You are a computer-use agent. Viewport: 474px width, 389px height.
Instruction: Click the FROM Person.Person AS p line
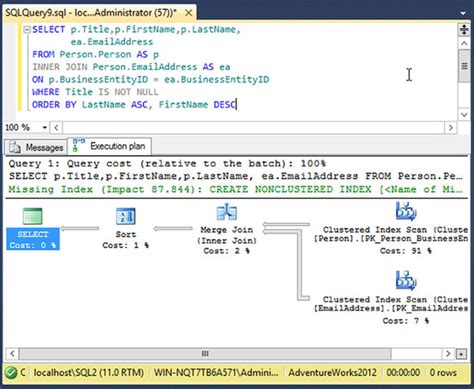click(95, 54)
